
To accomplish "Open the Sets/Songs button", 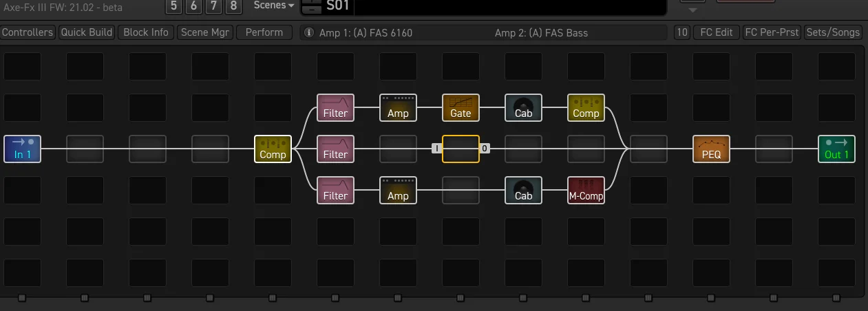I will coord(832,32).
